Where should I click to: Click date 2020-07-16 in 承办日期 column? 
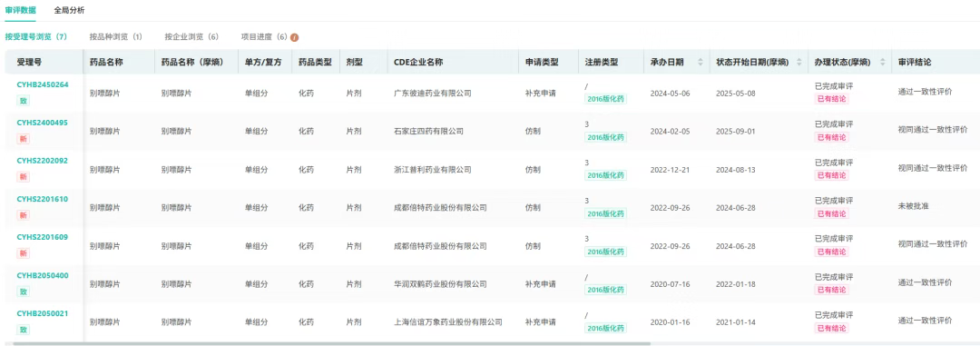[x=670, y=284]
